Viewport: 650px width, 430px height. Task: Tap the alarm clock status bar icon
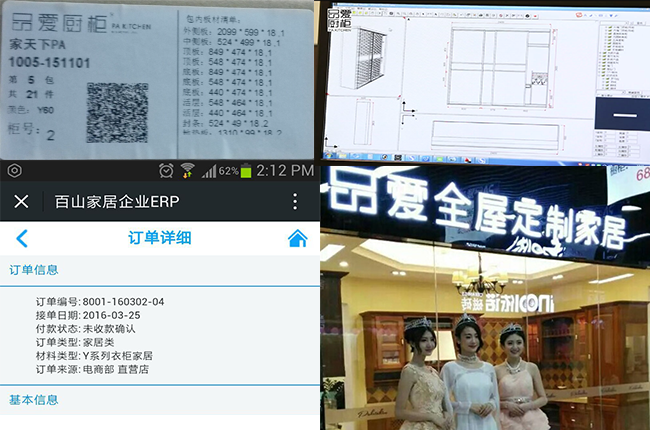(166, 170)
